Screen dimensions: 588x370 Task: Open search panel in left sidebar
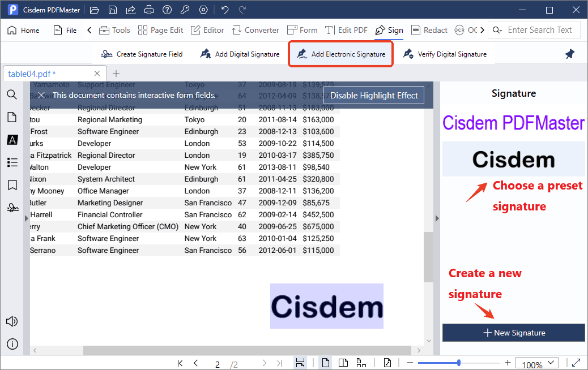[x=12, y=94]
